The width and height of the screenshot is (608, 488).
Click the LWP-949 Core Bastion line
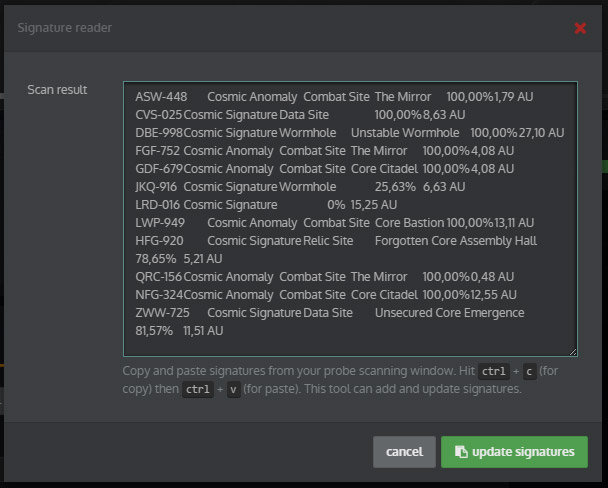334,223
